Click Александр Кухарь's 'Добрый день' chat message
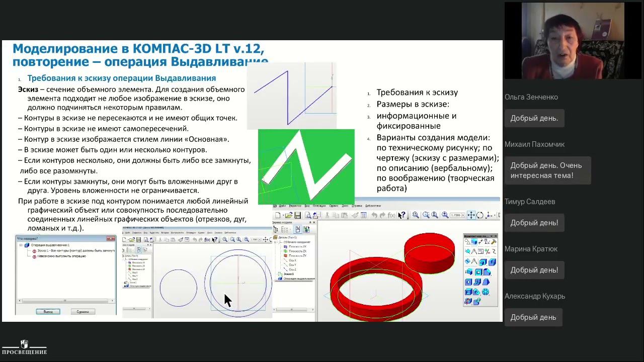The image size is (644, 362). tap(533, 317)
